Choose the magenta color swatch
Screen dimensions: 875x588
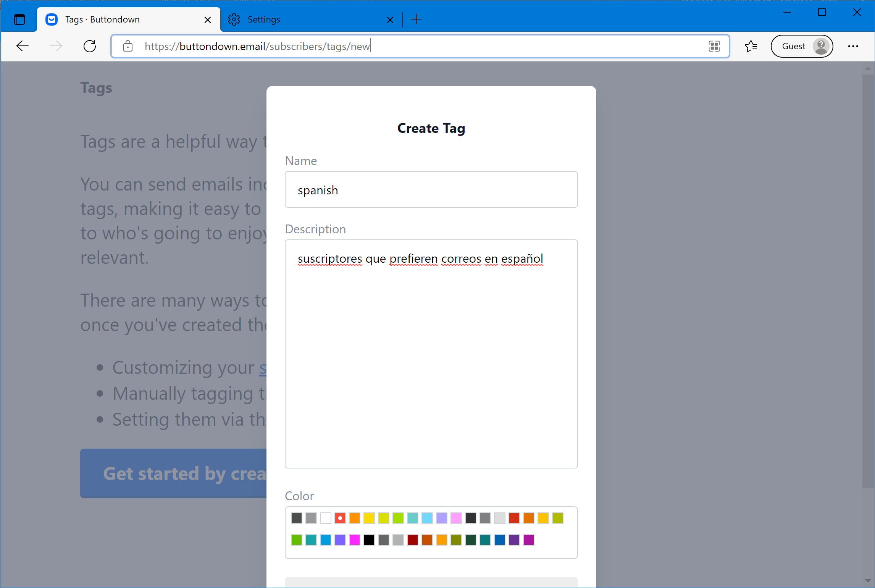(355, 540)
